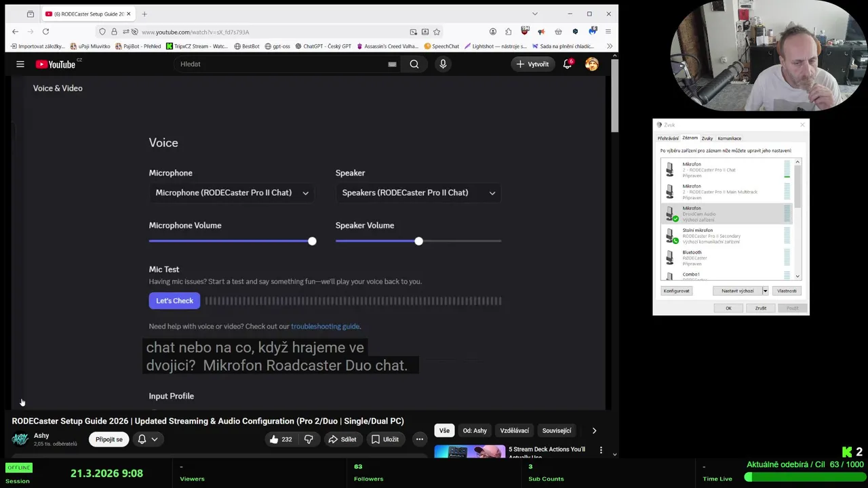Select the Vzdělávací filter chip
The width and height of the screenshot is (868, 488).
[x=515, y=430]
